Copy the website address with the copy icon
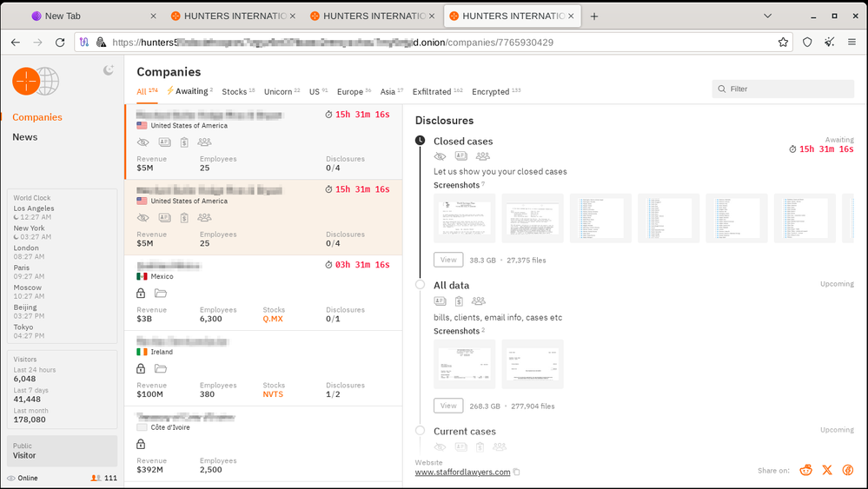 pos(517,472)
